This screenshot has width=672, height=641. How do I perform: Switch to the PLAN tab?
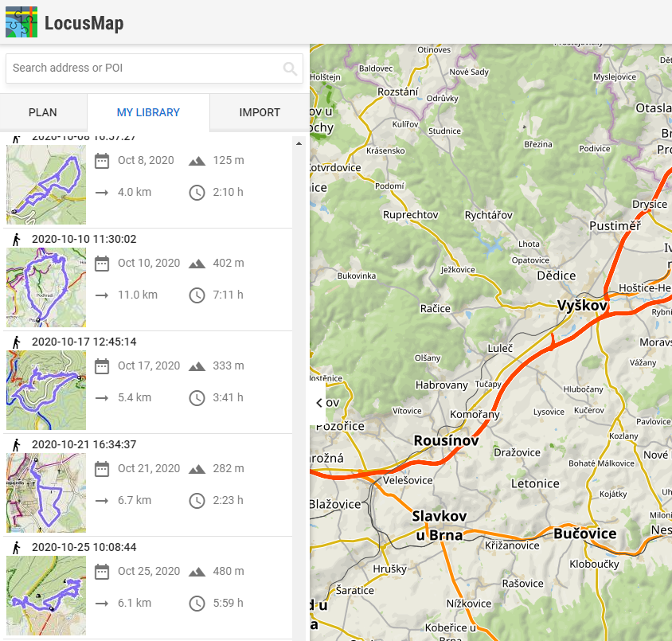(43, 112)
